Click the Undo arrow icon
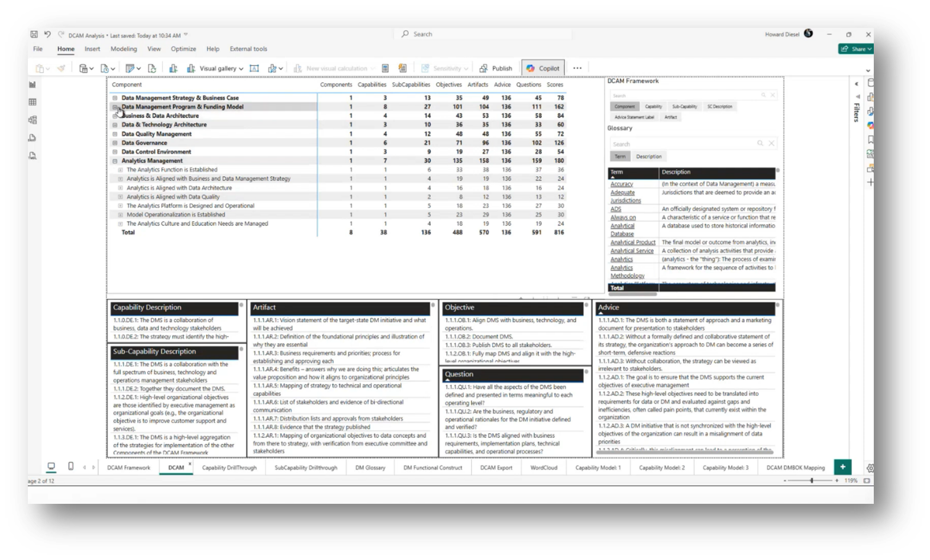Viewport: 930px width, 560px height. click(47, 35)
